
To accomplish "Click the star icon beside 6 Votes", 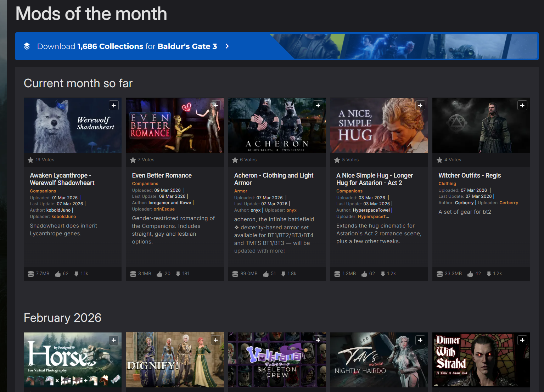I will click(x=235, y=160).
